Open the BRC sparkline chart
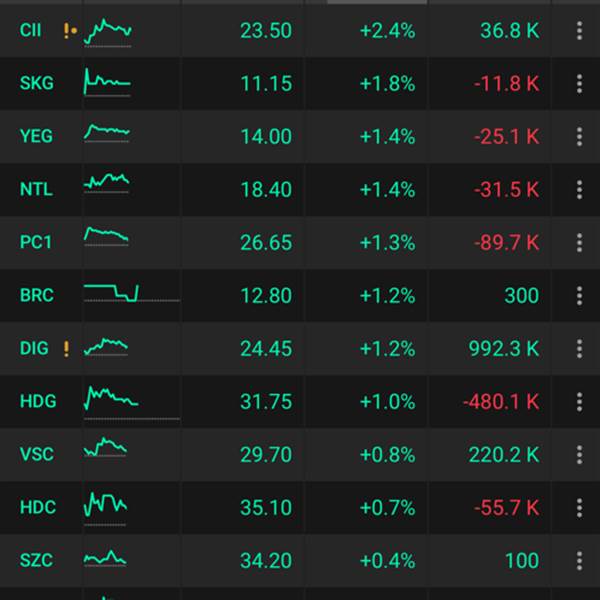Screen dimensions: 600x600 point(131,293)
